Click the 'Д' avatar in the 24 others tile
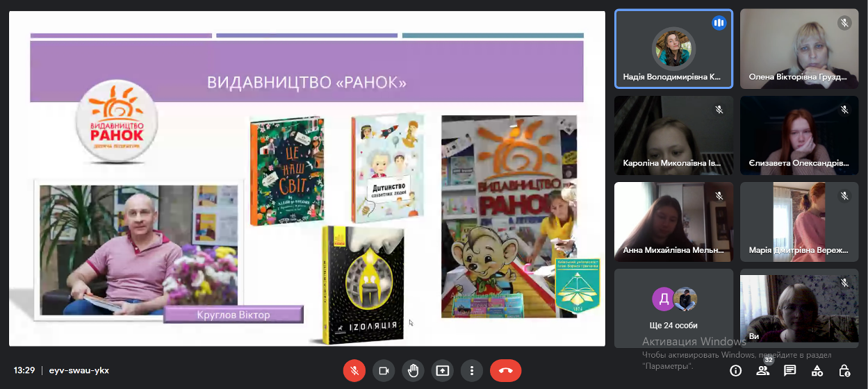868x389 pixels. (663, 299)
